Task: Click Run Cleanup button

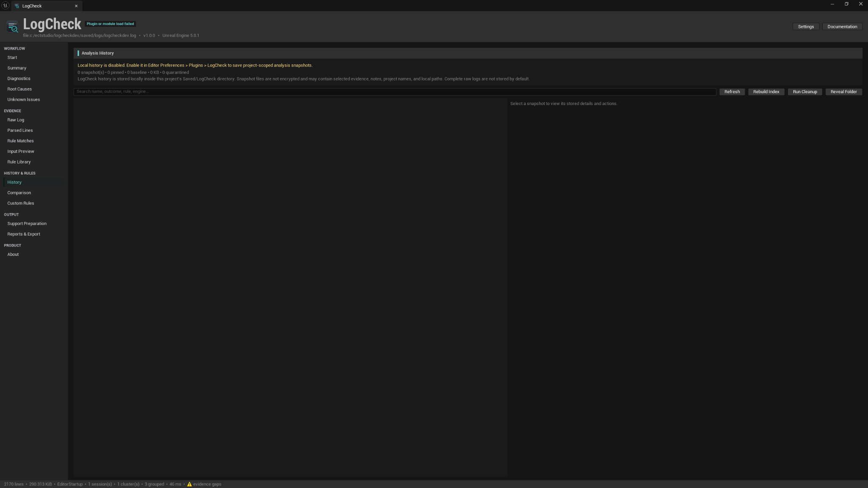Action: (805, 92)
